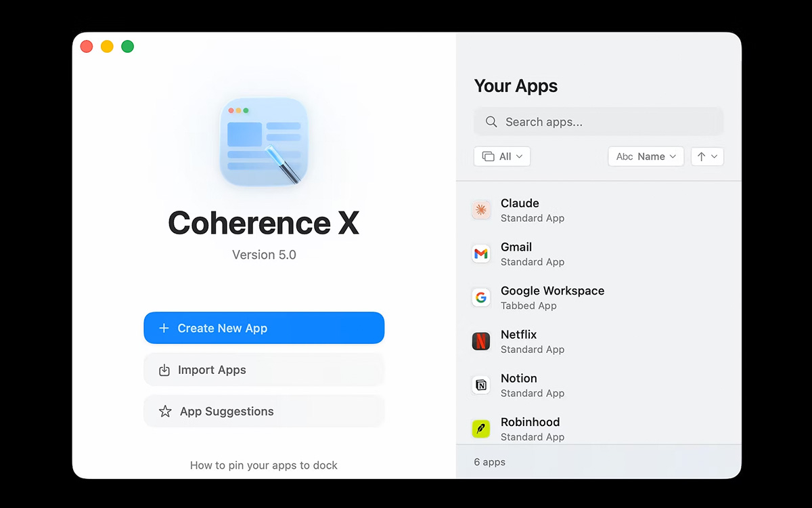Click the yellow minimize window button
This screenshot has width=812, height=508.
tap(107, 47)
